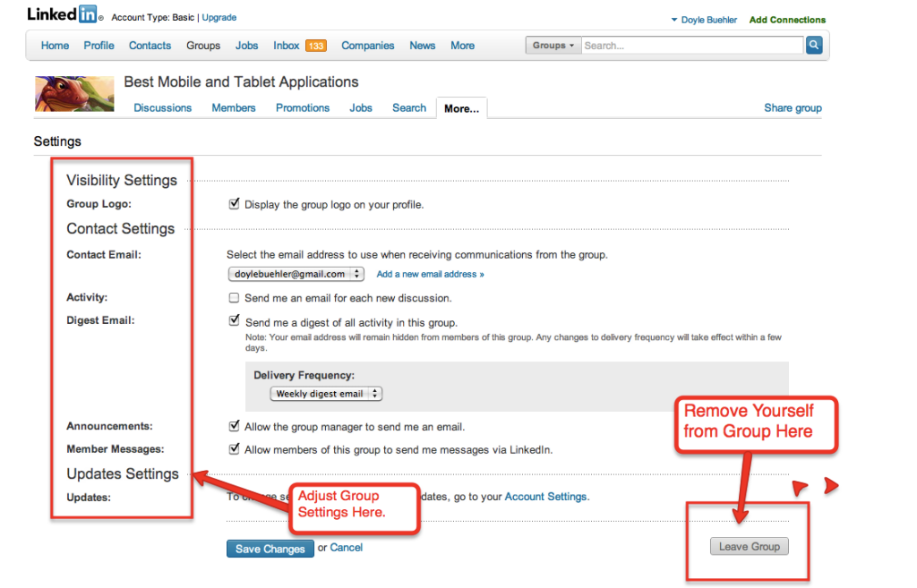Enable email for each new discussion
This screenshot has height=588, width=917.
coord(234,298)
